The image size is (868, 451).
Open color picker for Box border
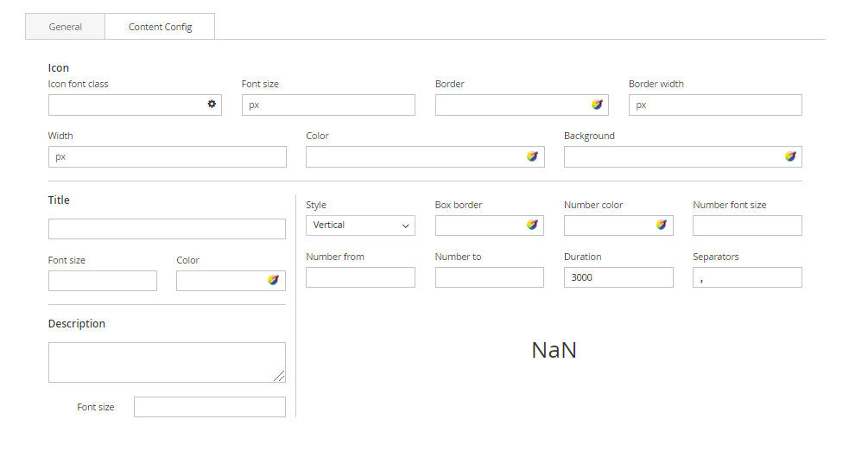coord(532,225)
